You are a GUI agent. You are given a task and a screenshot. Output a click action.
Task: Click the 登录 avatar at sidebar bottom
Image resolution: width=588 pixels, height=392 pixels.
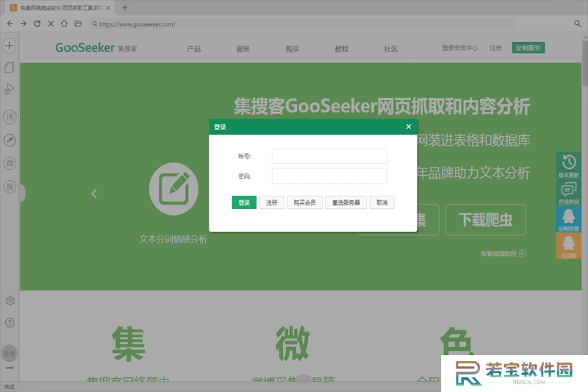pos(10,353)
